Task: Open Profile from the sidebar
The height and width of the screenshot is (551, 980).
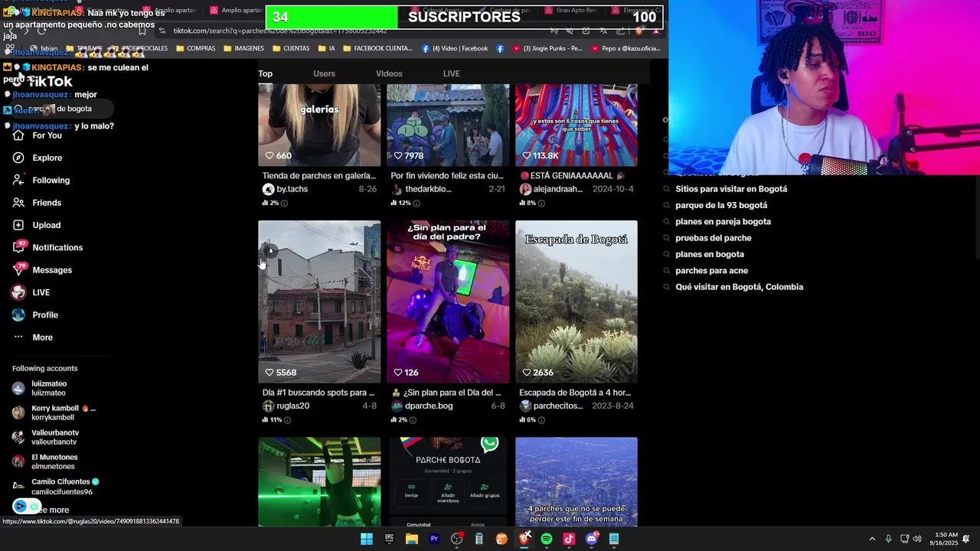Action: [x=35, y=315]
